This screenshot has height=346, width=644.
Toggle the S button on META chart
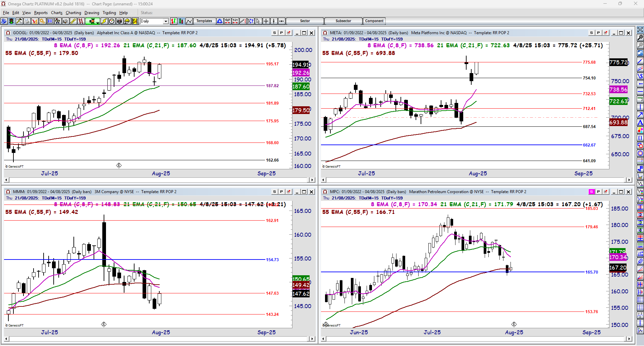coord(591,33)
